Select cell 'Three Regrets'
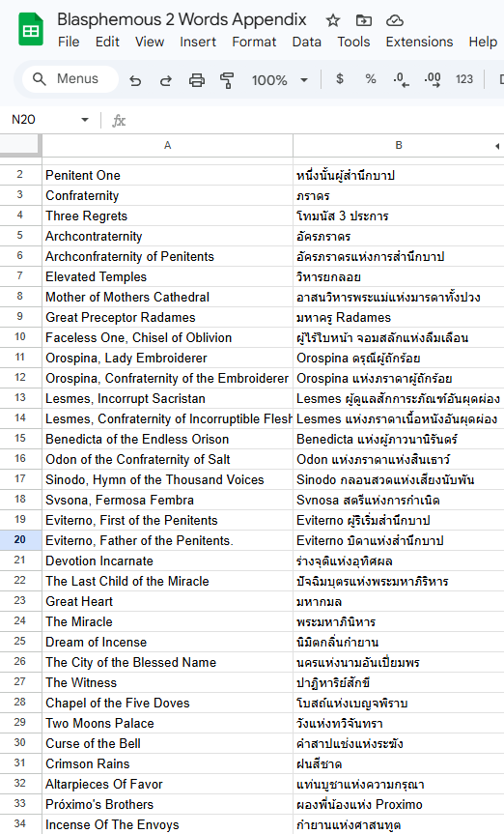Image resolution: width=504 pixels, height=834 pixels. click(x=167, y=216)
